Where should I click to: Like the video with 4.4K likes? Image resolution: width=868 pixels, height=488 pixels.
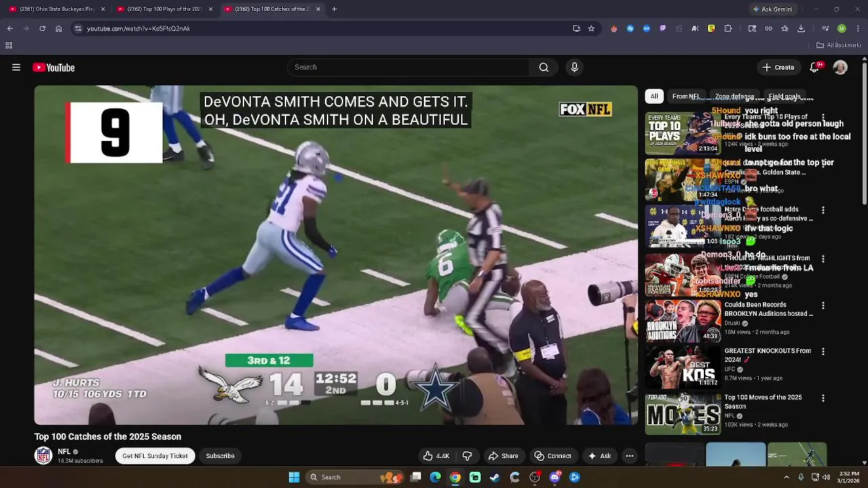[436, 456]
